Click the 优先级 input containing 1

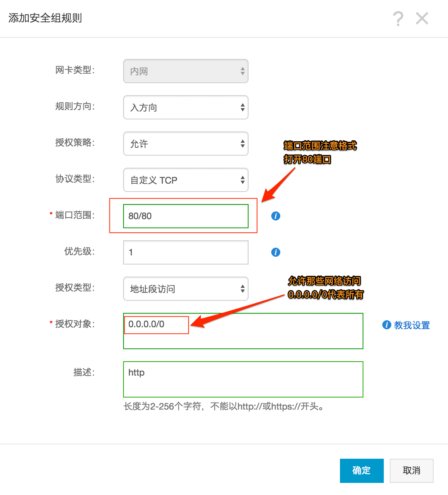(186, 252)
